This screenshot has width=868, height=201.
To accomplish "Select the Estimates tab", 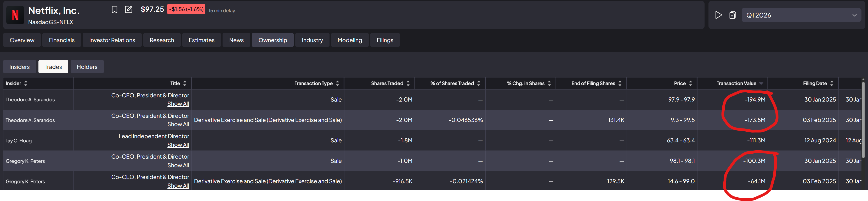I will pyautogui.click(x=201, y=40).
